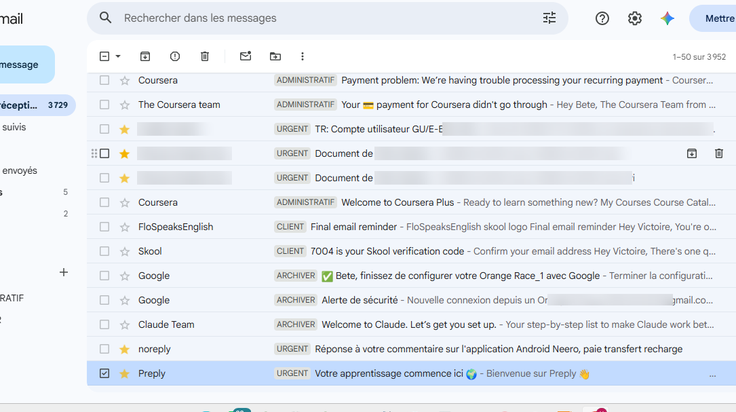Click the Mettre button at top right

(x=713, y=18)
